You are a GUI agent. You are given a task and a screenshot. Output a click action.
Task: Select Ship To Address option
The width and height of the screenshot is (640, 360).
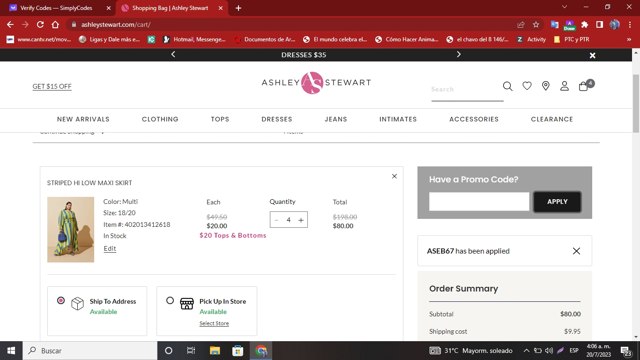pyautogui.click(x=61, y=300)
